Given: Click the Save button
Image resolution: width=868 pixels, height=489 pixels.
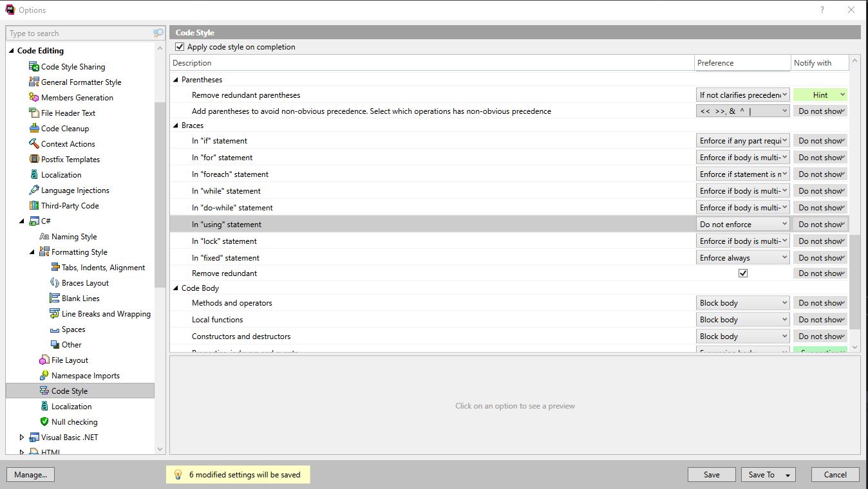Looking at the screenshot, I should [x=712, y=474].
